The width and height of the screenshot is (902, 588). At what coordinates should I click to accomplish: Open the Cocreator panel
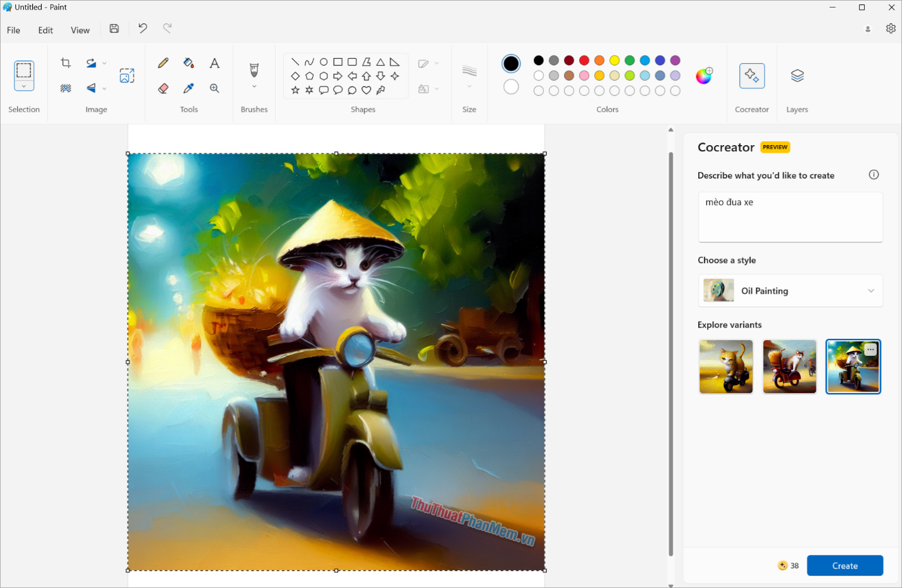(751, 75)
